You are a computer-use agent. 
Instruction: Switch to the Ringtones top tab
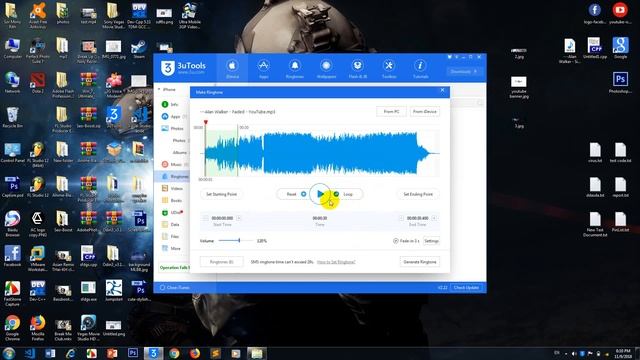click(295, 69)
